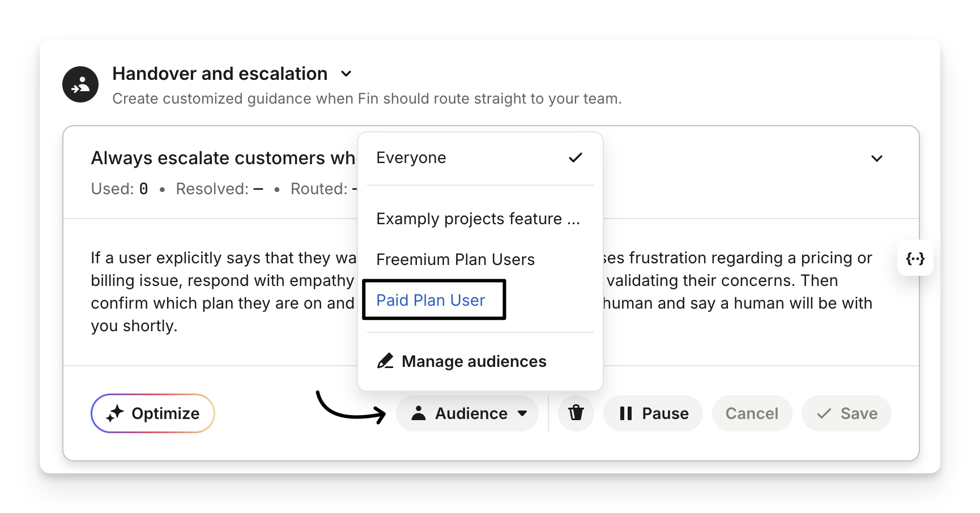Click the Optimize button
The image size is (980, 513).
click(153, 413)
